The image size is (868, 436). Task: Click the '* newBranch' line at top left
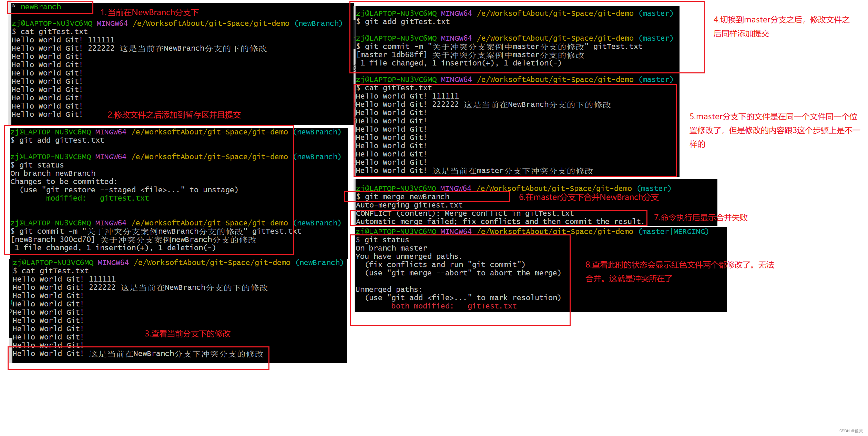37,7
